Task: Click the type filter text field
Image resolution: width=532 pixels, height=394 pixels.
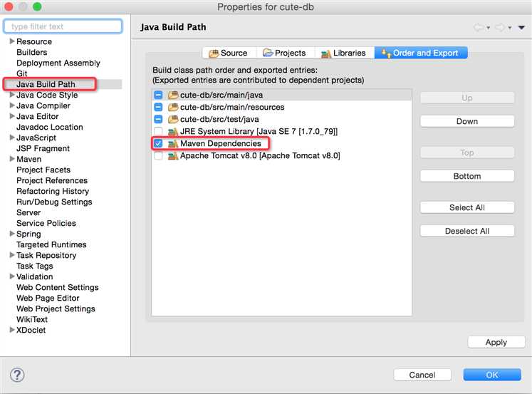Action: (x=63, y=26)
